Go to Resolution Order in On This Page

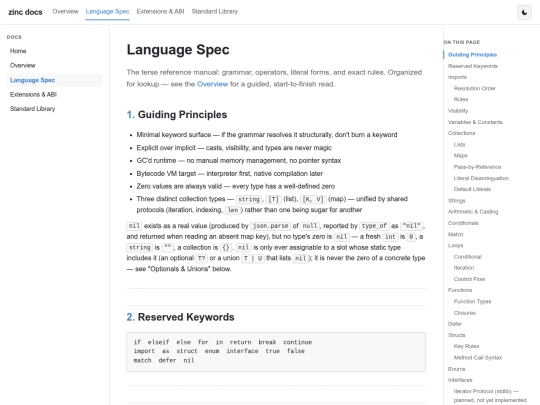475,88
